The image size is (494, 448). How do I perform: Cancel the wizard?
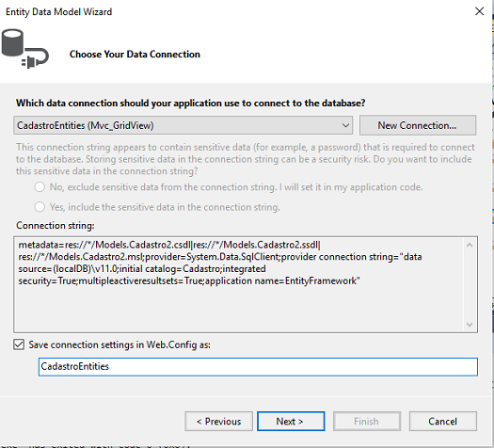[443, 422]
